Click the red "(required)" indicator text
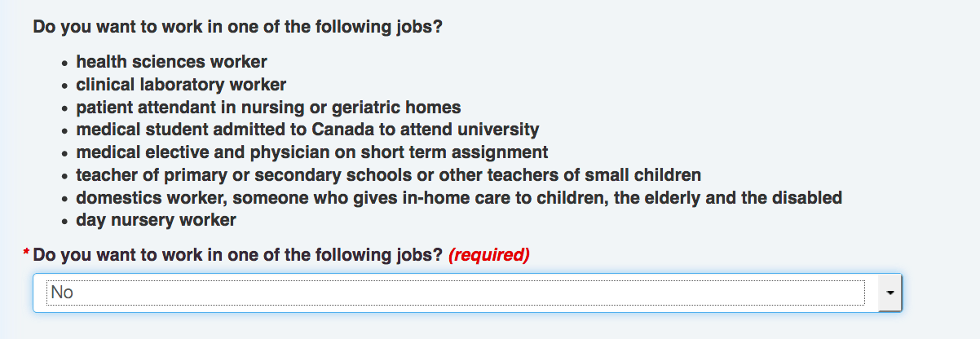The width and height of the screenshot is (980, 339). [x=489, y=255]
